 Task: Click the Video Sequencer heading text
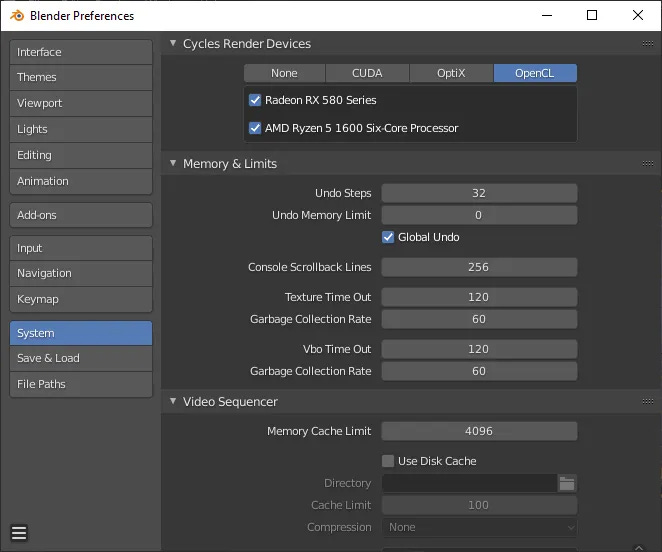tap(230, 401)
